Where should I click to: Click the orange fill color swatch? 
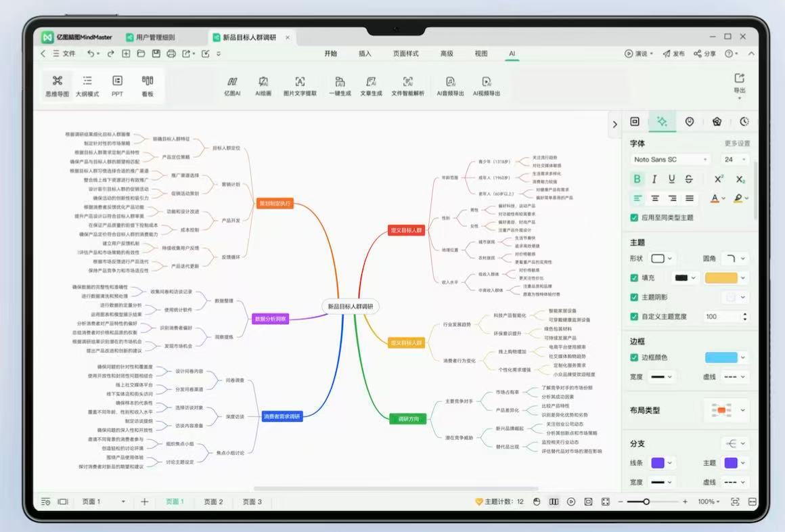pos(721,278)
